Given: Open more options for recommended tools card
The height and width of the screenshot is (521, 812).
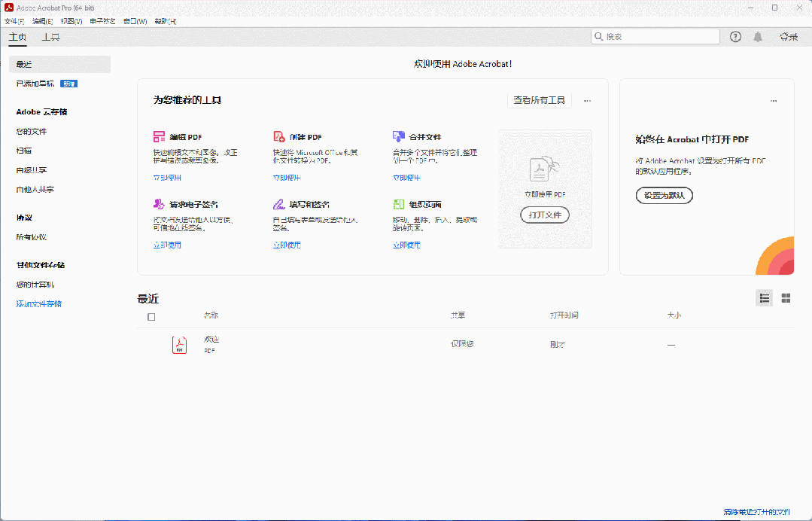Looking at the screenshot, I should (x=587, y=101).
